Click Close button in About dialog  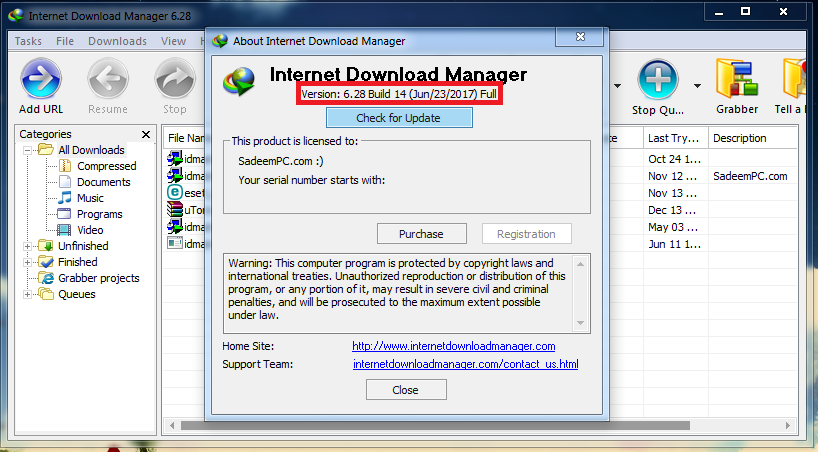click(406, 390)
